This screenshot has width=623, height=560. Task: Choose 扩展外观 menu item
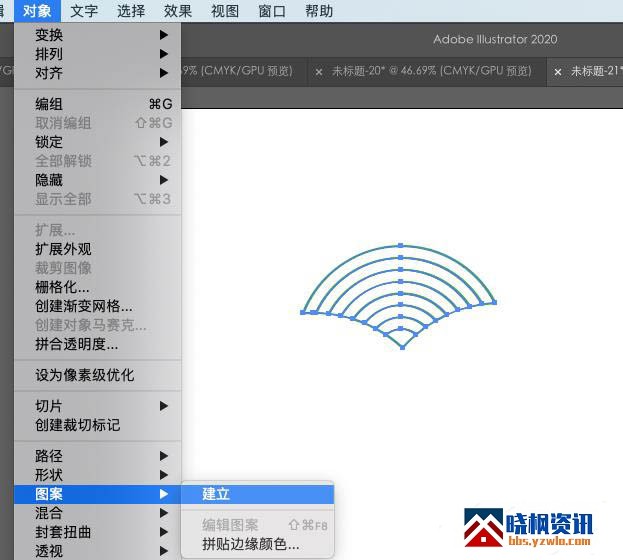[x=63, y=249]
